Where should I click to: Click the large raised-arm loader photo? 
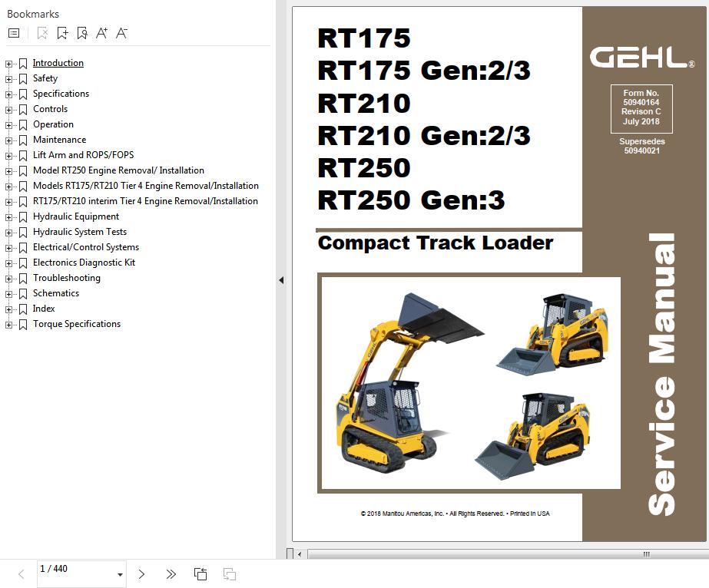point(410,382)
